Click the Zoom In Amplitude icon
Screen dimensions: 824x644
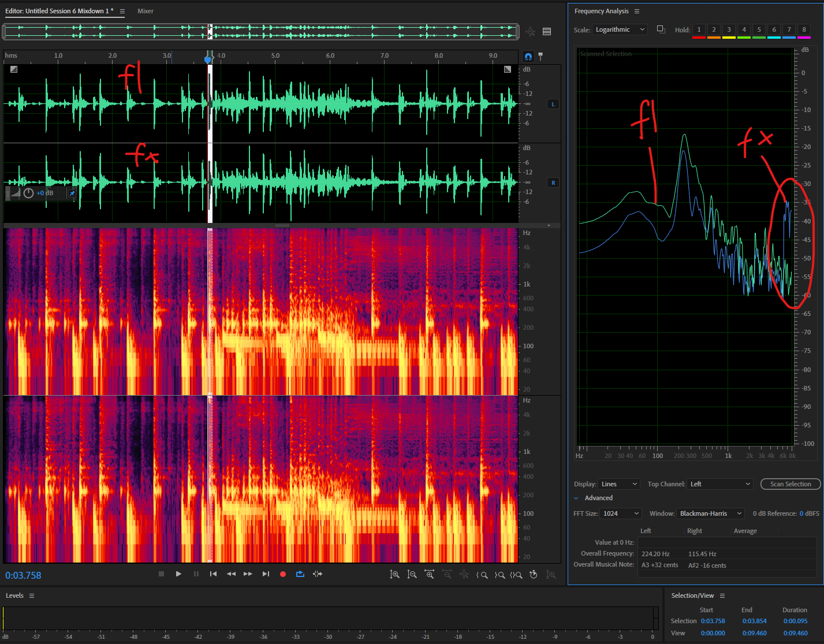[x=394, y=575]
